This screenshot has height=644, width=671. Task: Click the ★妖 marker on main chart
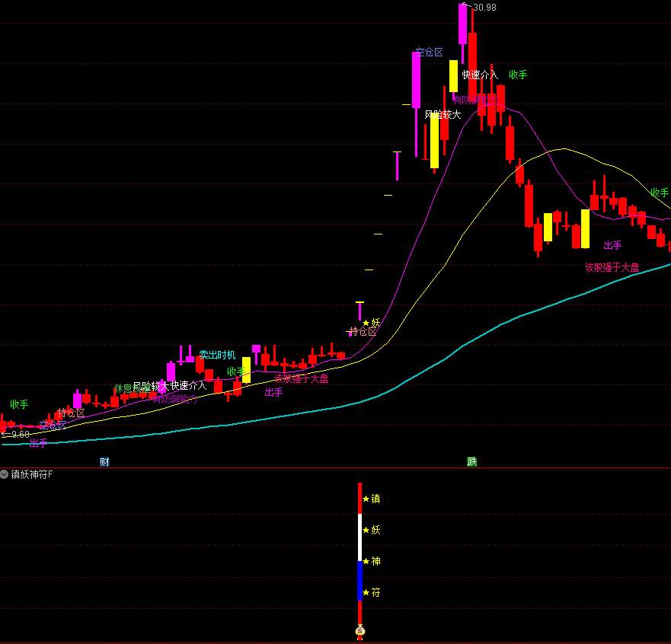click(x=371, y=323)
